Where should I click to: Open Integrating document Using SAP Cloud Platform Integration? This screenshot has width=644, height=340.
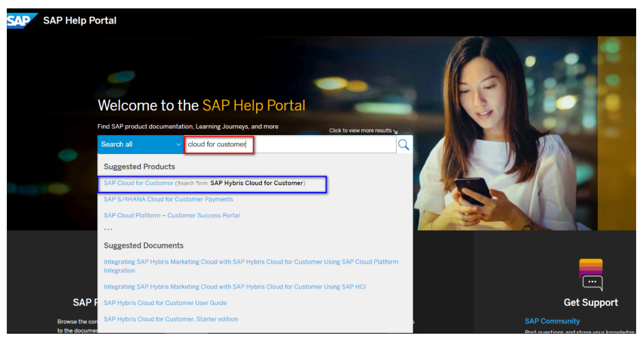[x=251, y=266]
